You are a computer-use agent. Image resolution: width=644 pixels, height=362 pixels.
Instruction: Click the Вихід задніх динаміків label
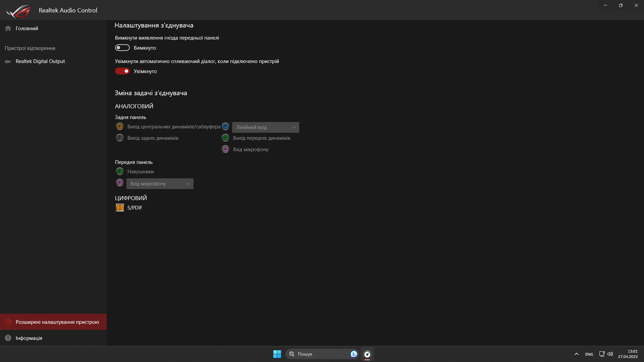[x=153, y=138]
